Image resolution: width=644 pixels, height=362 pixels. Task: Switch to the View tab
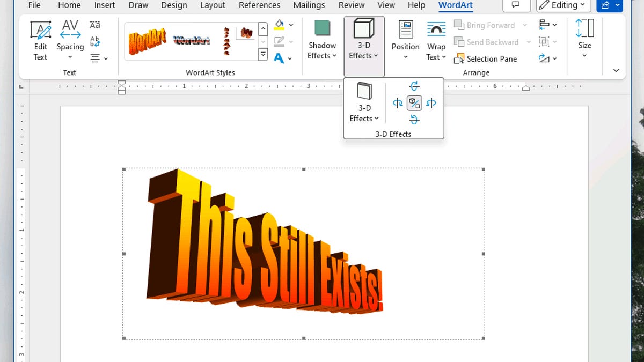pyautogui.click(x=386, y=5)
